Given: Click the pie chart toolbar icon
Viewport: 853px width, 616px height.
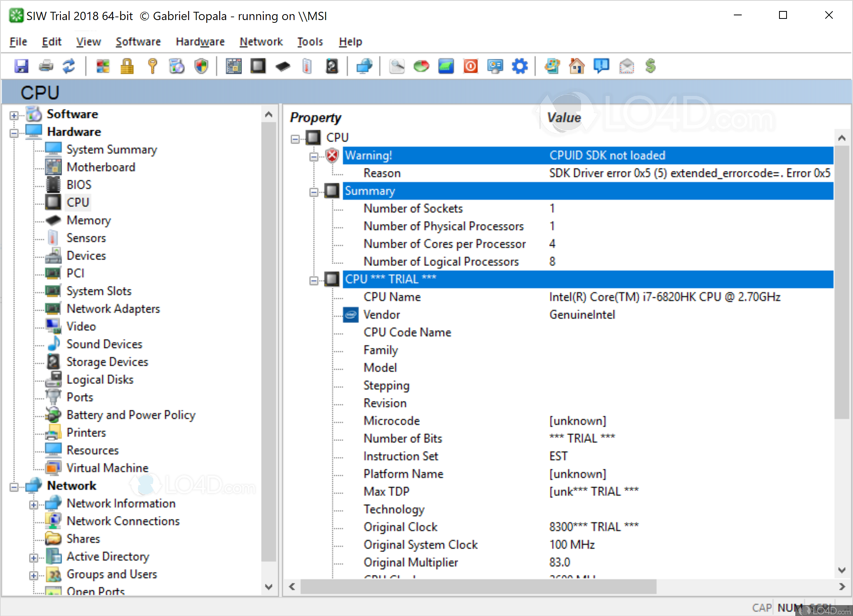Looking at the screenshot, I should coord(421,66).
